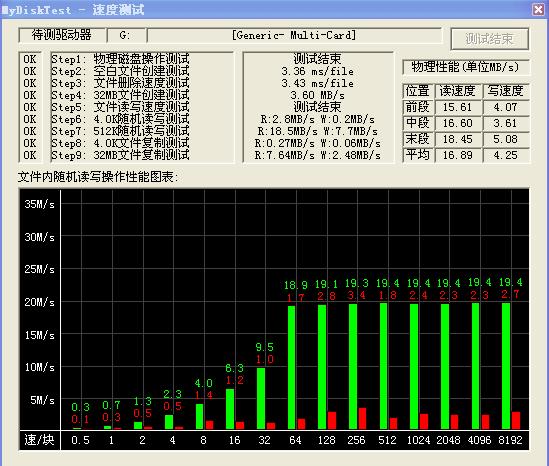Screen dimensions: 549x466
Task: Select Step1 物理磁盘操作测试 row
Action: click(120, 59)
